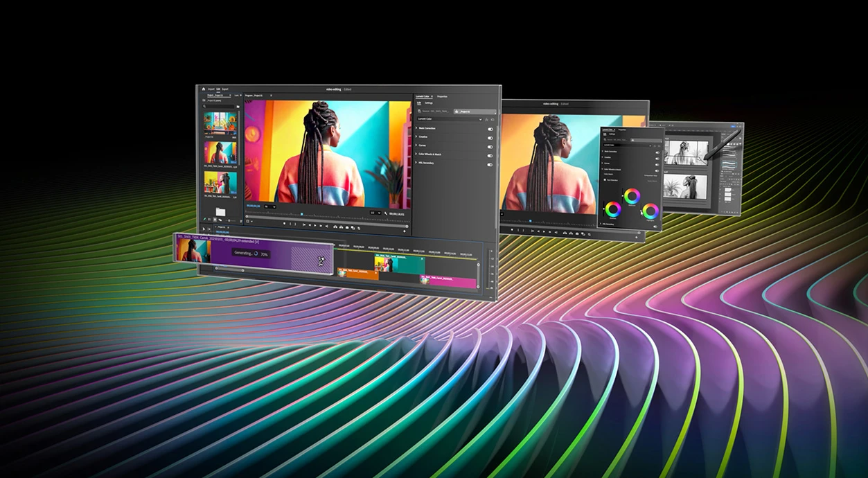Select the Selection tool arrow beside the timeline

coord(204,229)
